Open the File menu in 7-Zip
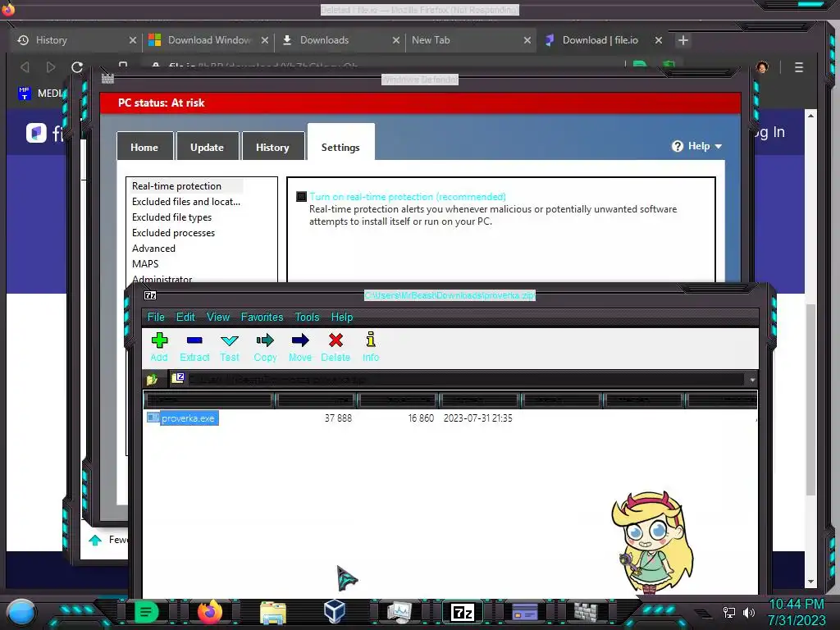This screenshot has width=840, height=630. pos(156,317)
